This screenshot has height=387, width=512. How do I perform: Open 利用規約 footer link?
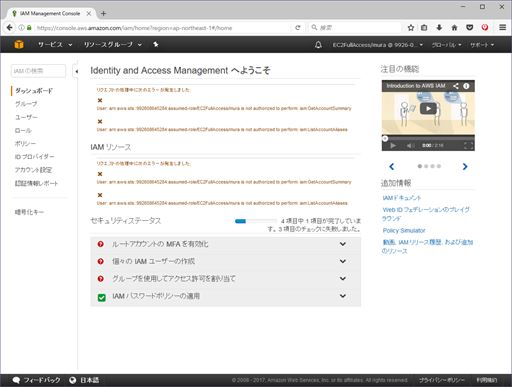coord(487,380)
